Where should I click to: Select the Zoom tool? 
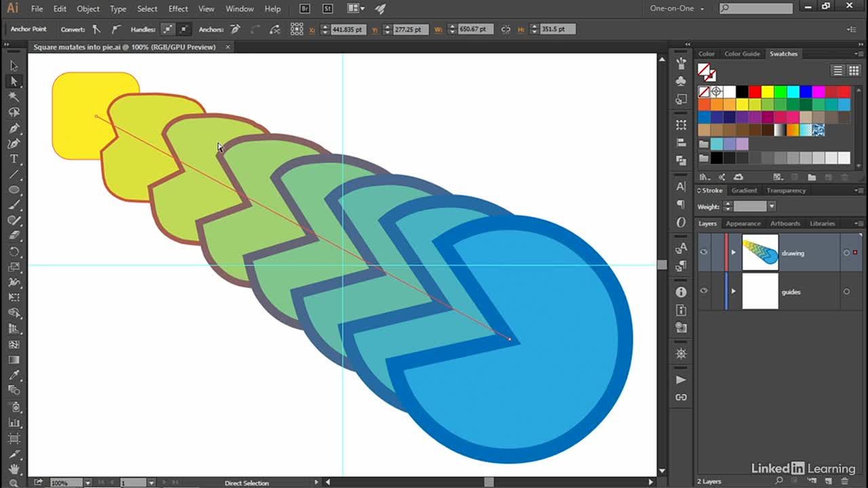14,483
